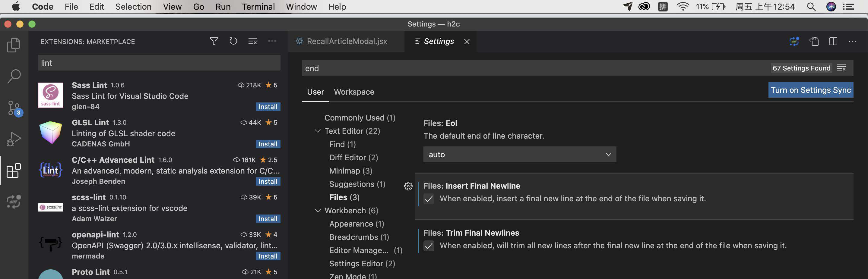The width and height of the screenshot is (868, 279).
Task: Select Suggestions (1) category
Action: [357, 184]
